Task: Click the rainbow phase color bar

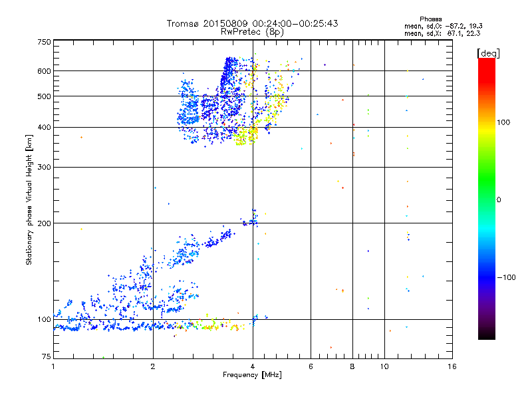Action: coord(487,199)
